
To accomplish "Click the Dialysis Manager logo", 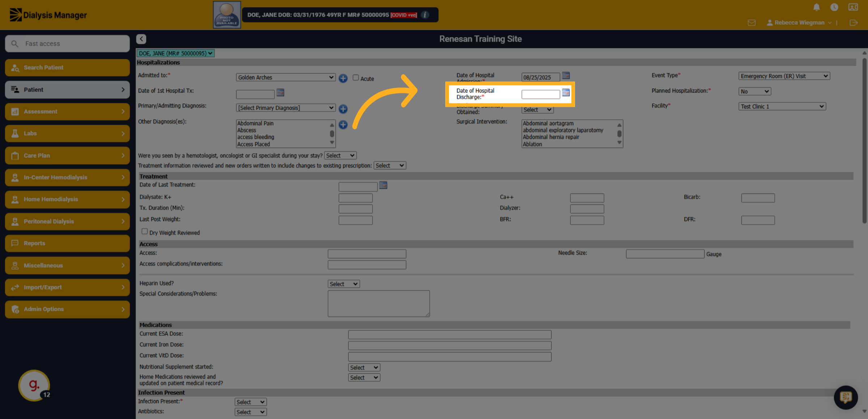I will click(48, 15).
